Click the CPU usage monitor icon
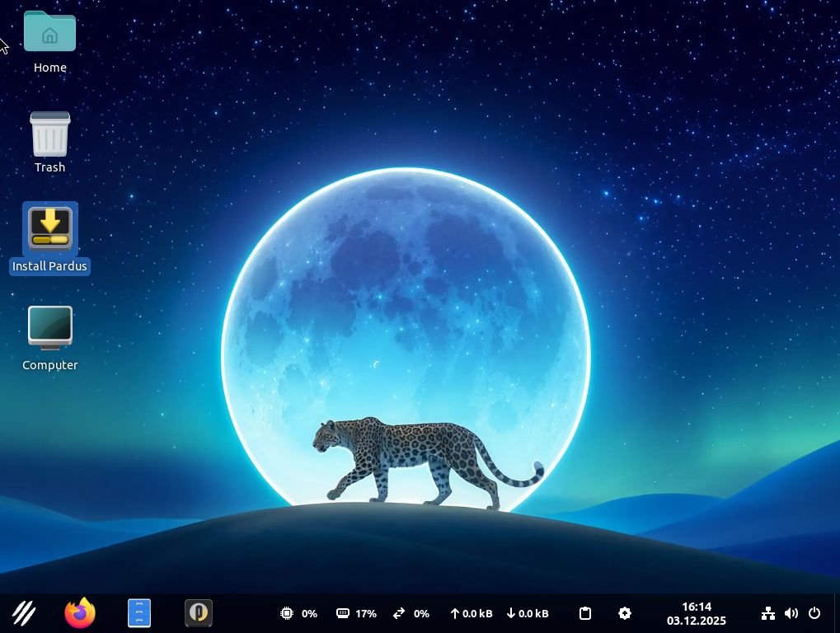The width and height of the screenshot is (840, 633). (x=287, y=613)
